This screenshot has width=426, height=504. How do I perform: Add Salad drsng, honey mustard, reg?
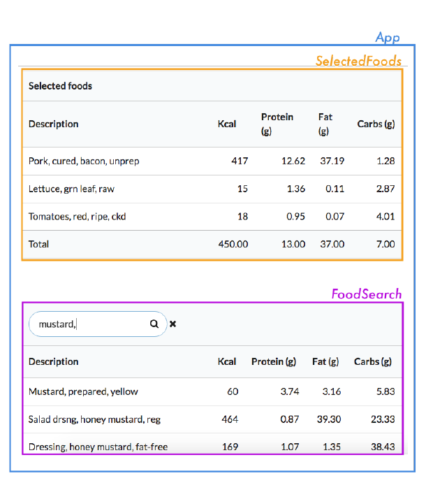(95, 419)
